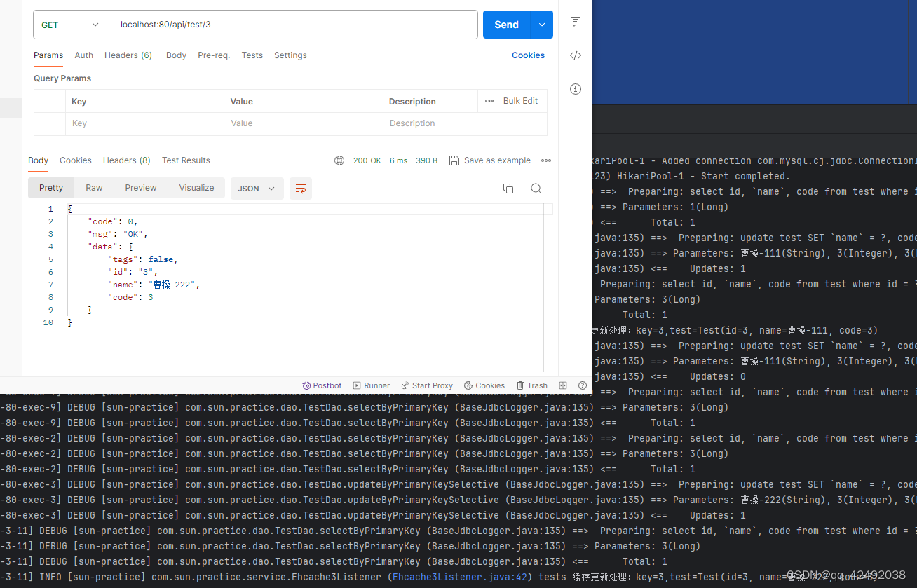The height and width of the screenshot is (588, 917).
Task: Open the Send button dropdown arrow
Action: click(541, 25)
